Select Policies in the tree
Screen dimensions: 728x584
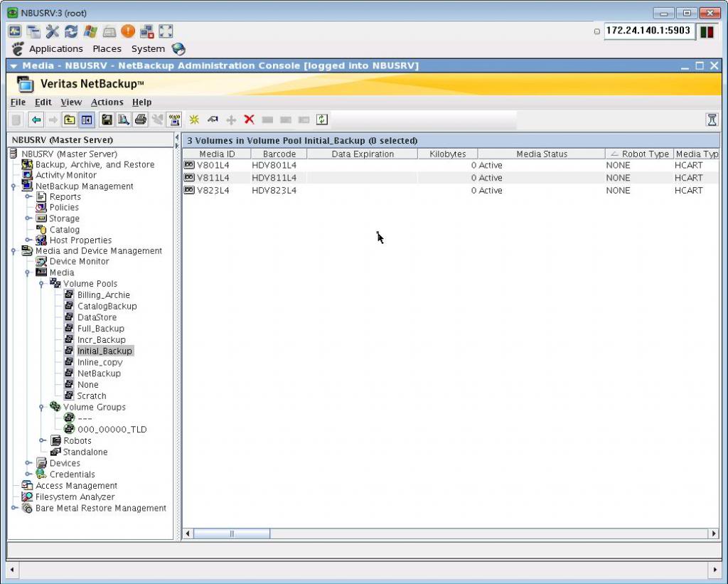64,207
